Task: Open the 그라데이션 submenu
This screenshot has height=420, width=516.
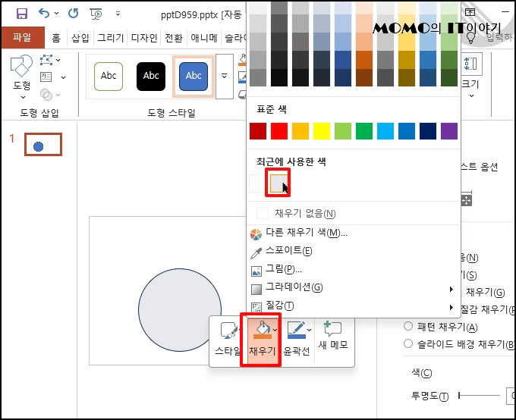Action: [x=353, y=288]
